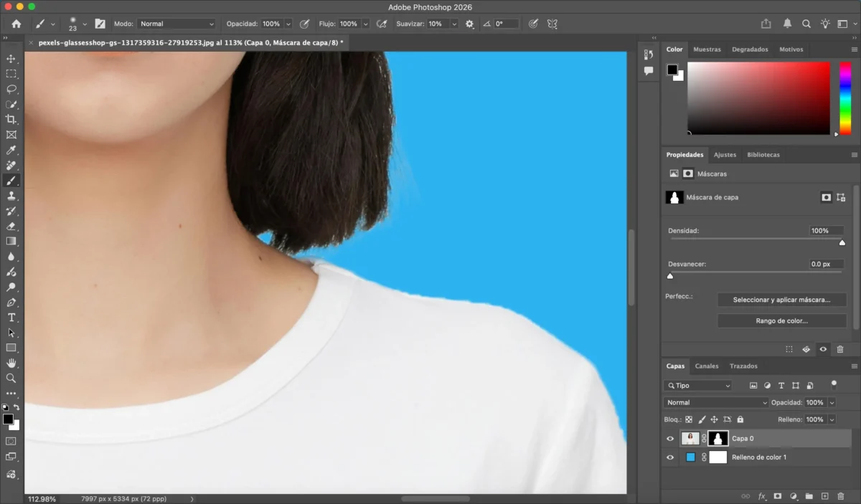This screenshot has width=861, height=504.
Task: Select the Clone Stamp tool
Action: [x=11, y=196]
